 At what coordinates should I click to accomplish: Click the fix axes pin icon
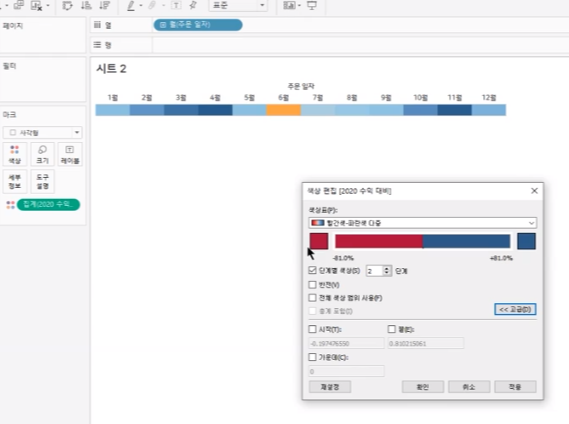click(193, 5)
